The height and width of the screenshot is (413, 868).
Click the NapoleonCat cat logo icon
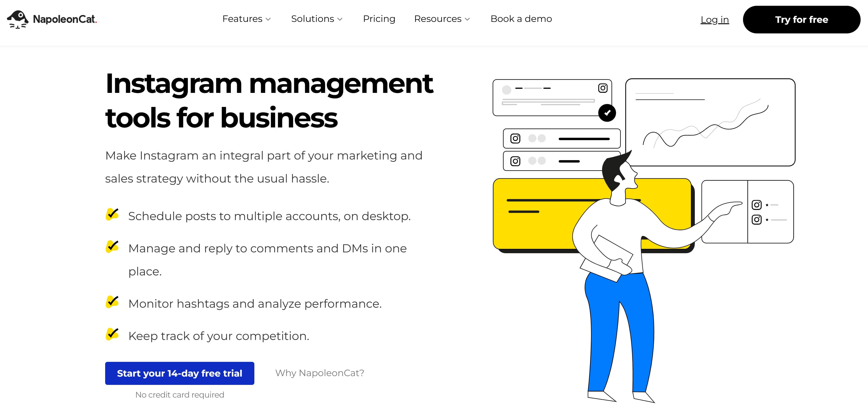click(x=18, y=20)
